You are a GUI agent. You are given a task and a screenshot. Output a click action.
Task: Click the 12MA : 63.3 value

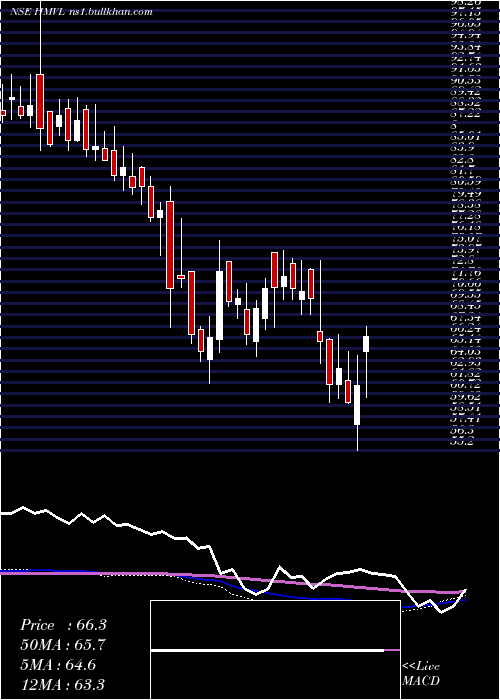coord(63,684)
